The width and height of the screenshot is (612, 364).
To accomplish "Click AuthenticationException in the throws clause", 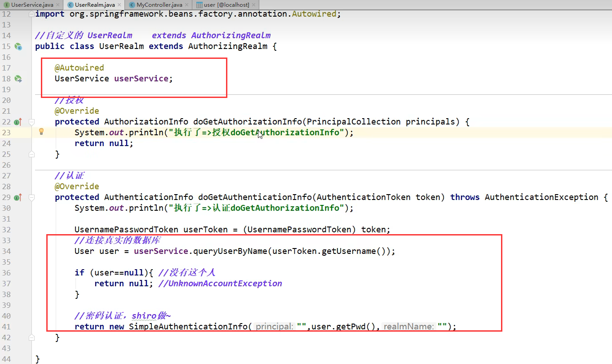I will 541,197.
